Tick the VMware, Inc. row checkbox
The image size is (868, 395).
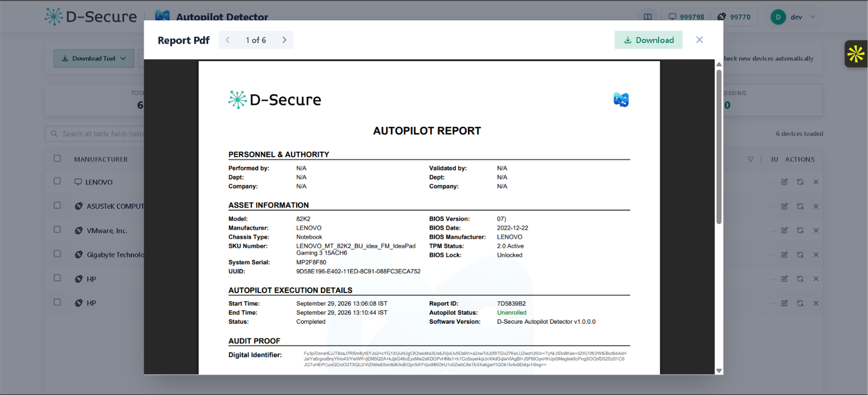[57, 230]
